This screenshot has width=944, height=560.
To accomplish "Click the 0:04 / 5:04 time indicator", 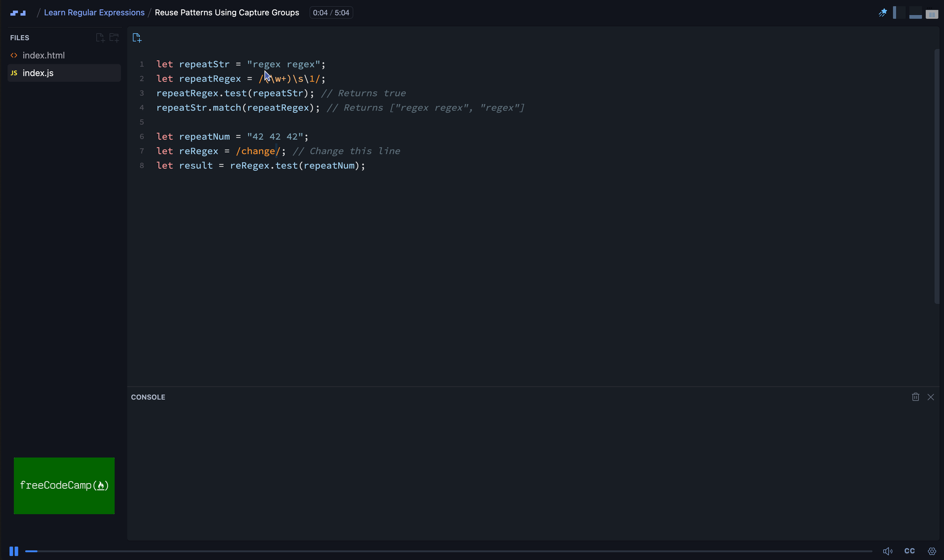I will coord(331,13).
